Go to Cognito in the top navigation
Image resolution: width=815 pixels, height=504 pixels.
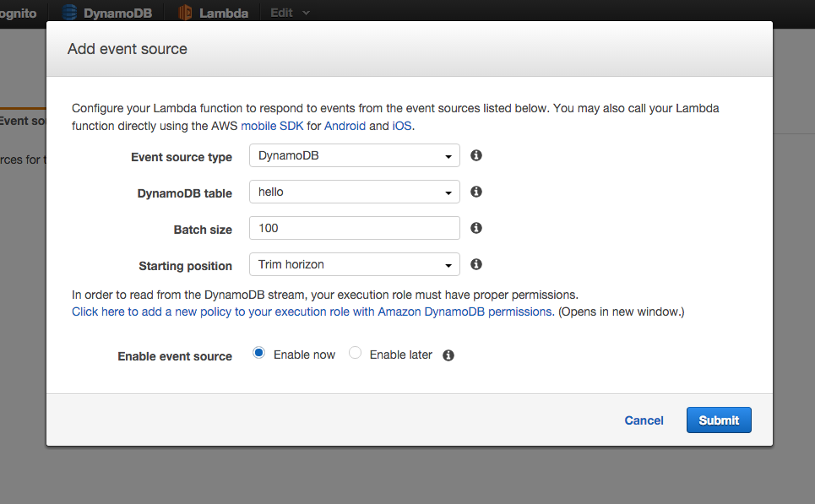(17, 13)
